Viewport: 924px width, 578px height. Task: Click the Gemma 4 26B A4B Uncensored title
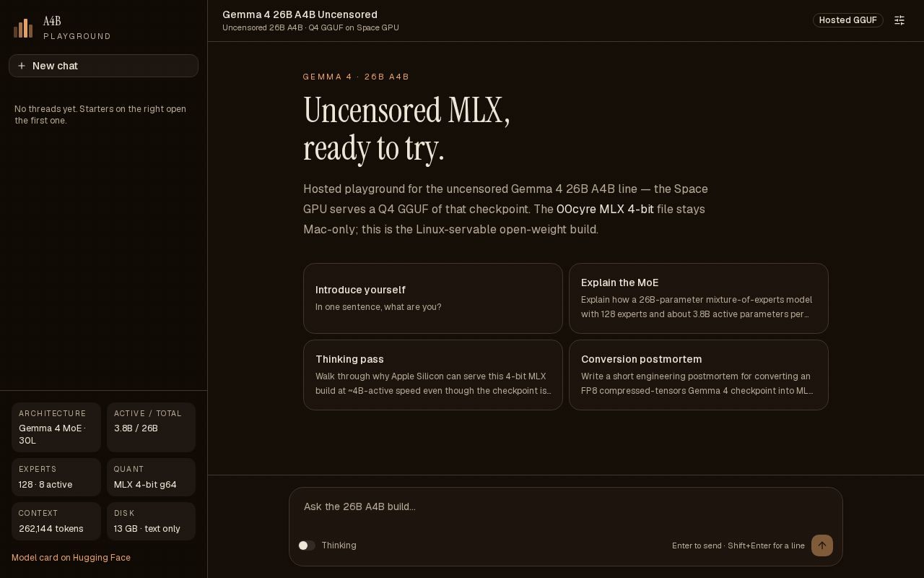300,14
